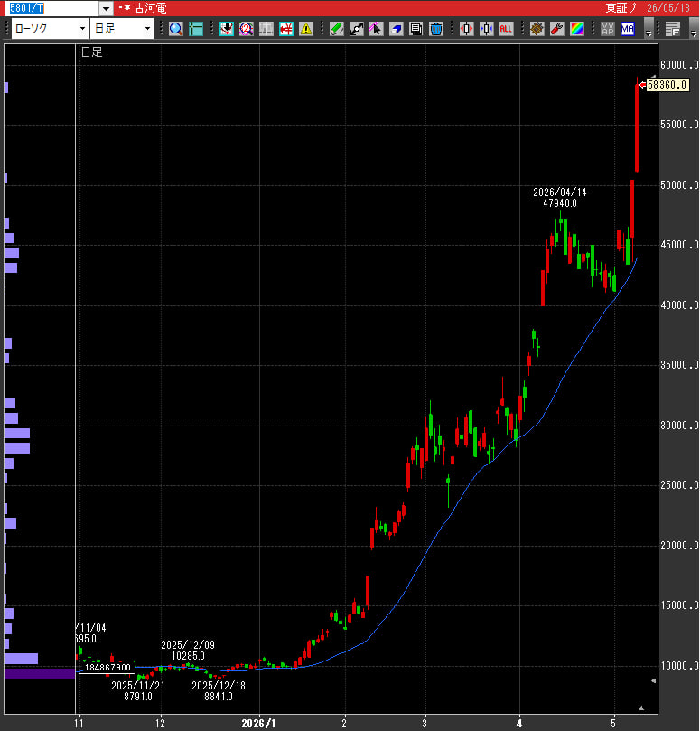Select the green pencil drawing tool
700x731 pixels.
click(x=337, y=29)
